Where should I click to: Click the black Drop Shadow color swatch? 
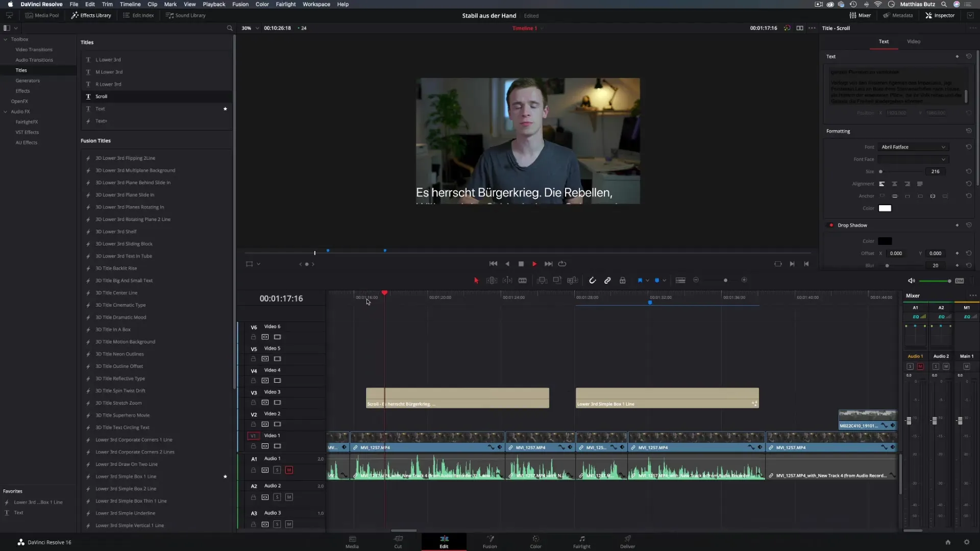click(885, 241)
